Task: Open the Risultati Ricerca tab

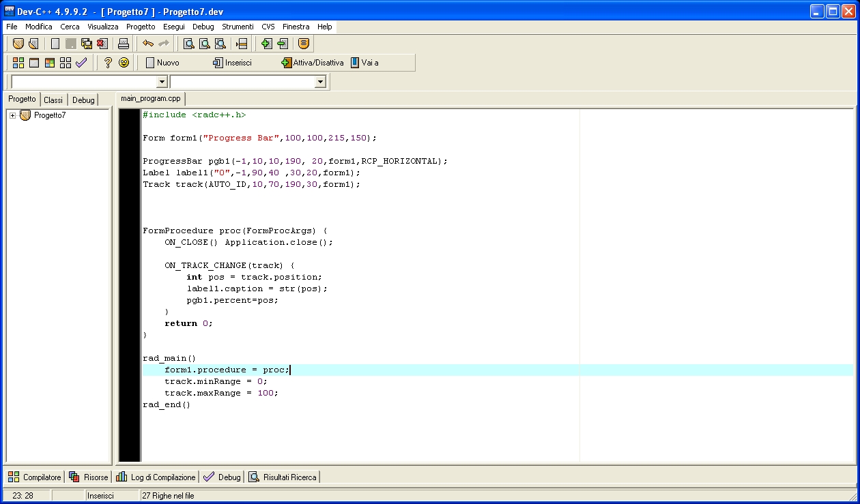Action: point(283,477)
